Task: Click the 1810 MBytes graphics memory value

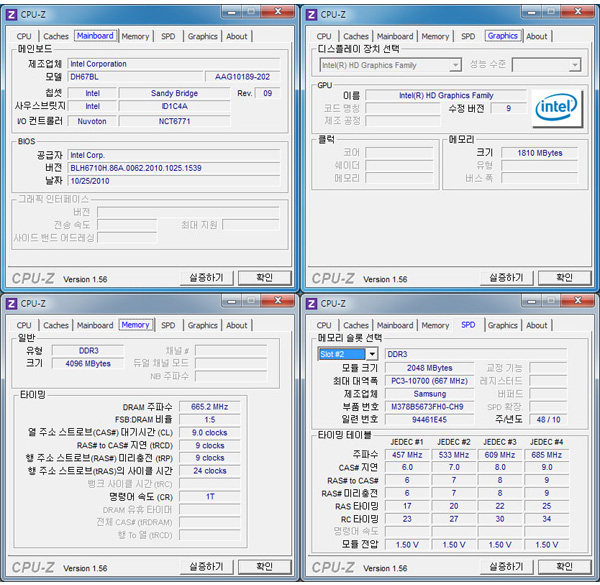Action: pyautogui.click(x=540, y=153)
